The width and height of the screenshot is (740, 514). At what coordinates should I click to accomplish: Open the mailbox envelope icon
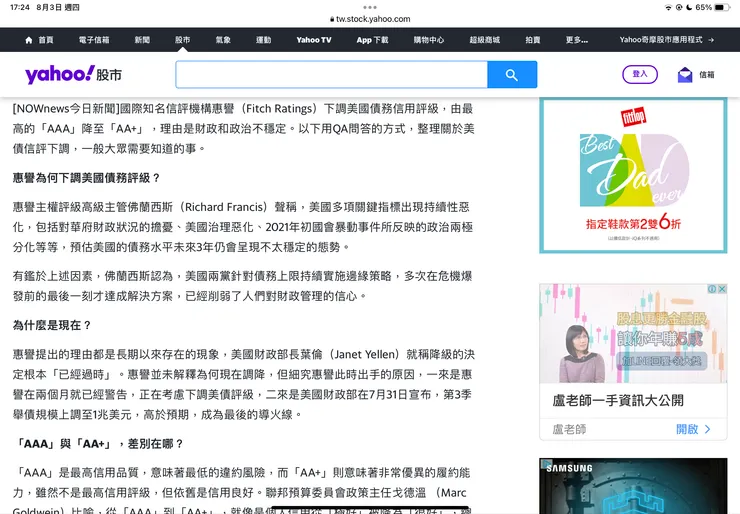click(685, 75)
